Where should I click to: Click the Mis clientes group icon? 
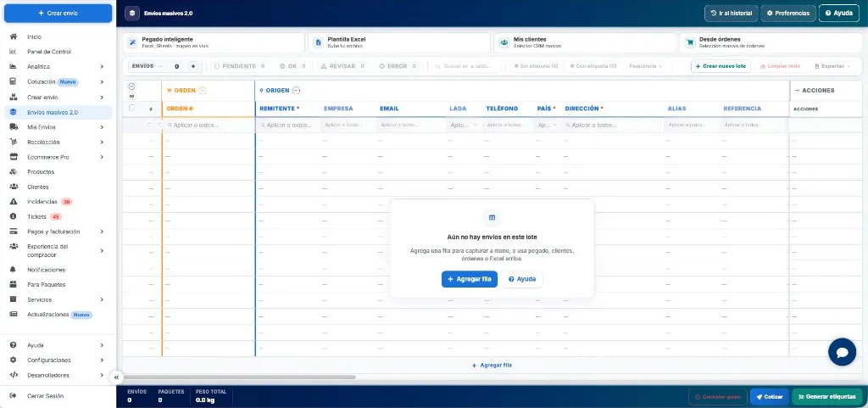point(504,42)
